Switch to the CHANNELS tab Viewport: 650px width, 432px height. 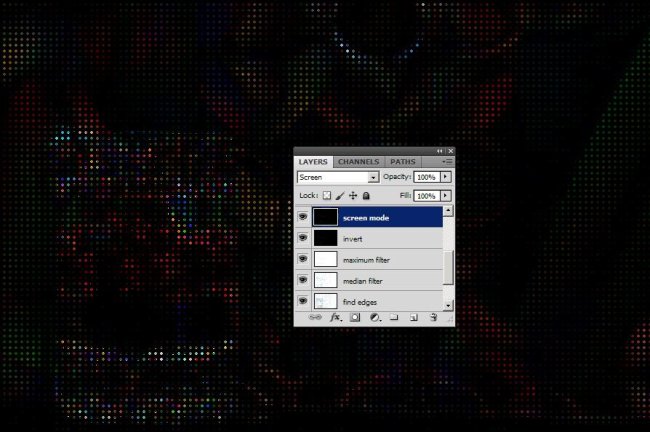pyautogui.click(x=359, y=162)
